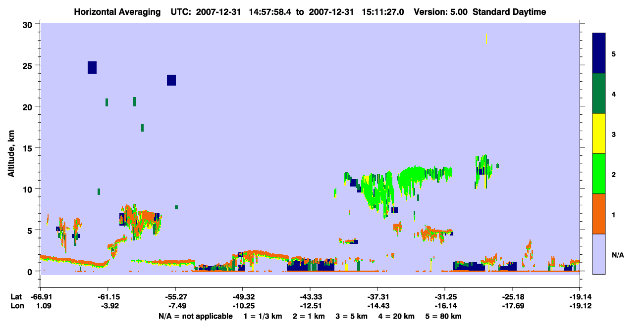
Task: Click the dark blue color bar segment labeled 5
Action: coord(599,53)
